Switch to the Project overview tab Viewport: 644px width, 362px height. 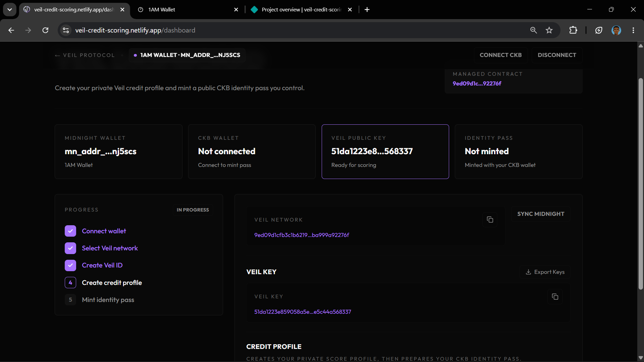pos(302,9)
